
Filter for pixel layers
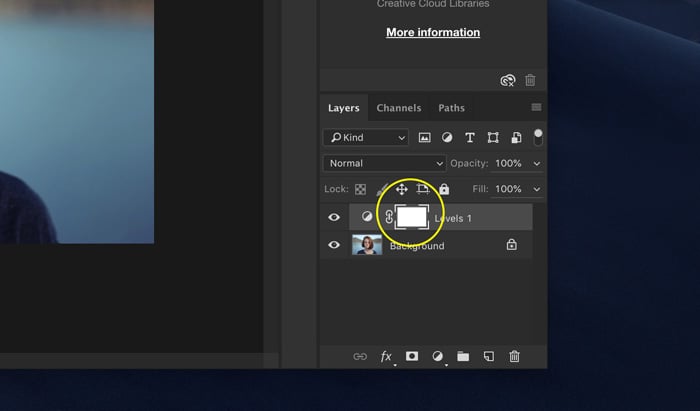425,137
